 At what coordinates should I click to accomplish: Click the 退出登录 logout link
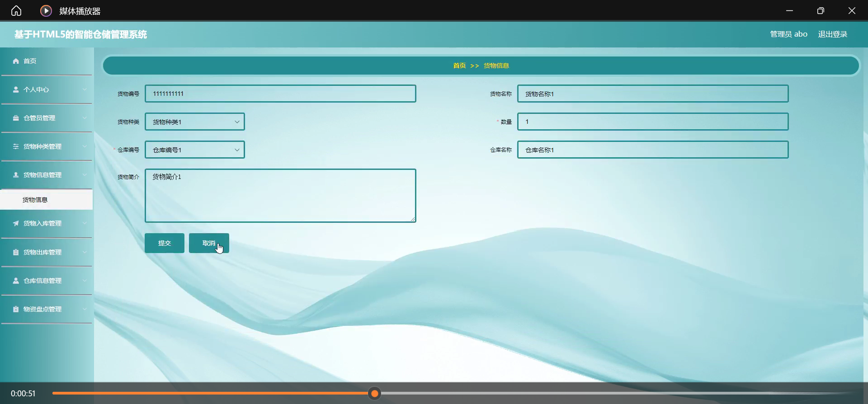pyautogui.click(x=833, y=34)
